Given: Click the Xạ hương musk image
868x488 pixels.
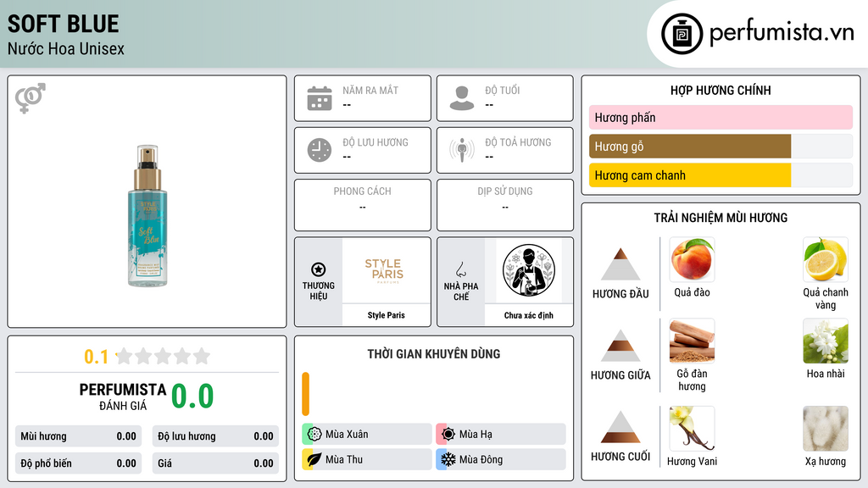Looking at the screenshot, I should point(826,429).
